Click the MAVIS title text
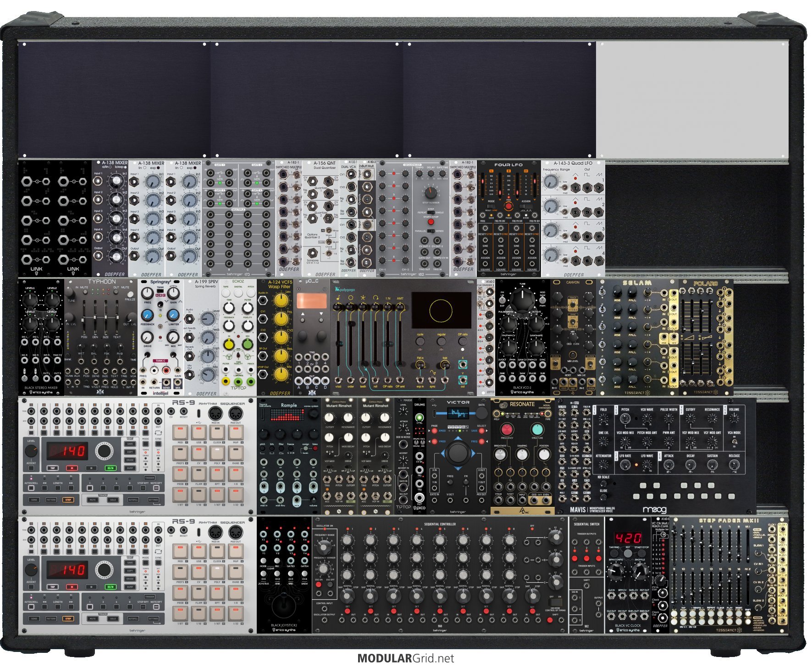This screenshot has width=812, height=668. coord(578,509)
